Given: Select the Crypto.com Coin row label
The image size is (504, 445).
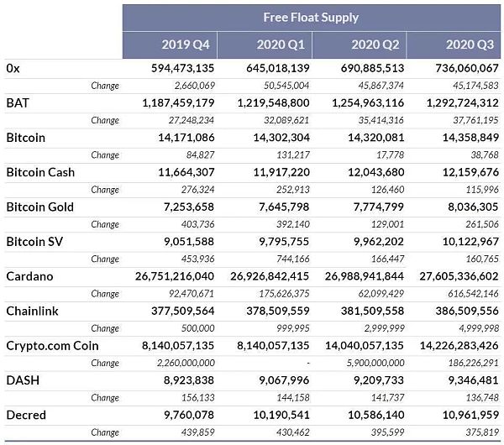Looking at the screenshot, I should [x=52, y=346].
